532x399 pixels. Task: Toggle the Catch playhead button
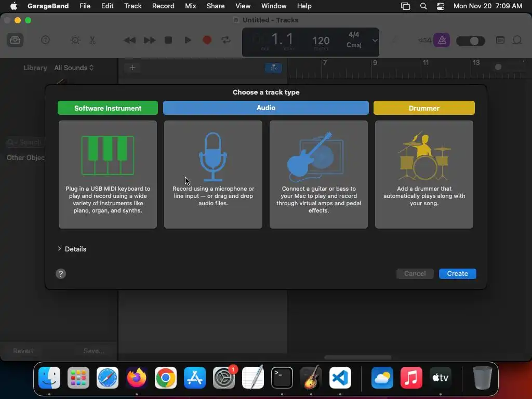click(x=273, y=68)
